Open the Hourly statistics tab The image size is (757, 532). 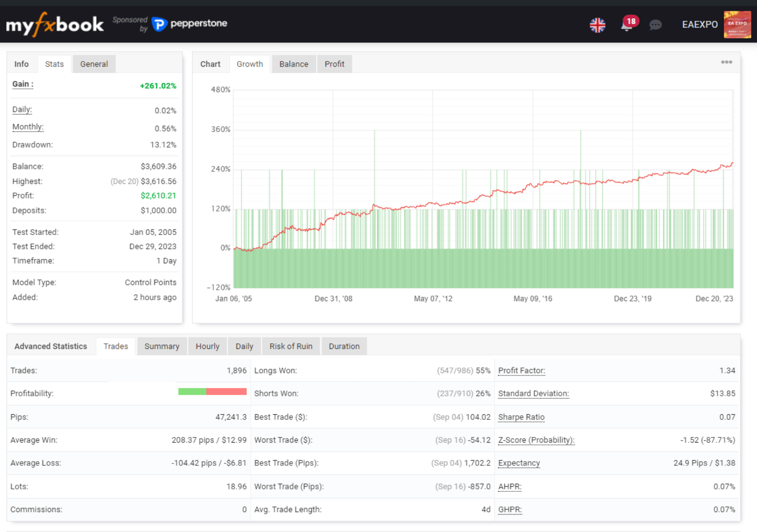(208, 346)
